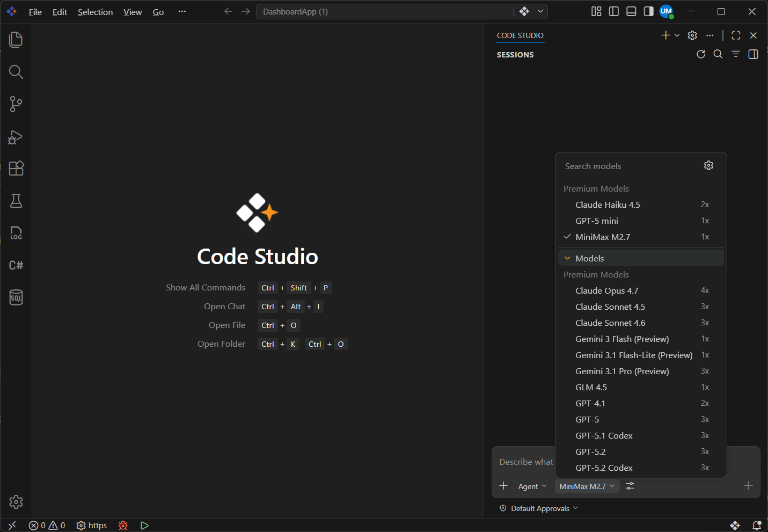Open the File menu
The image size is (768, 532).
coord(35,12)
